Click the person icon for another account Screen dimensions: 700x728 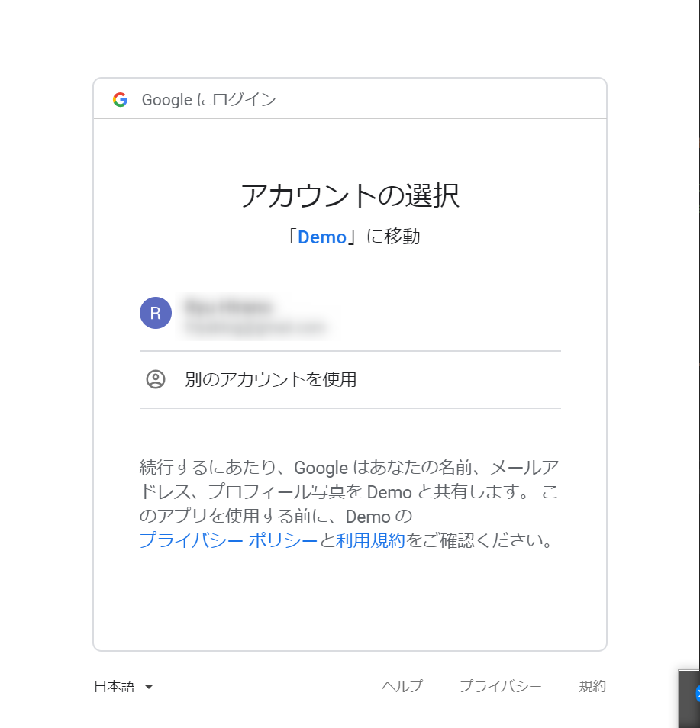156,379
